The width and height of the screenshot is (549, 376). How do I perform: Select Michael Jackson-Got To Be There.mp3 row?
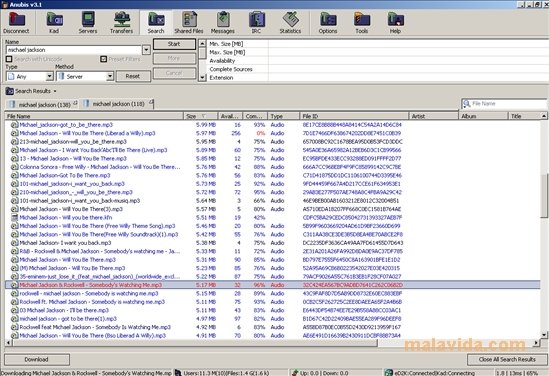coord(272,175)
